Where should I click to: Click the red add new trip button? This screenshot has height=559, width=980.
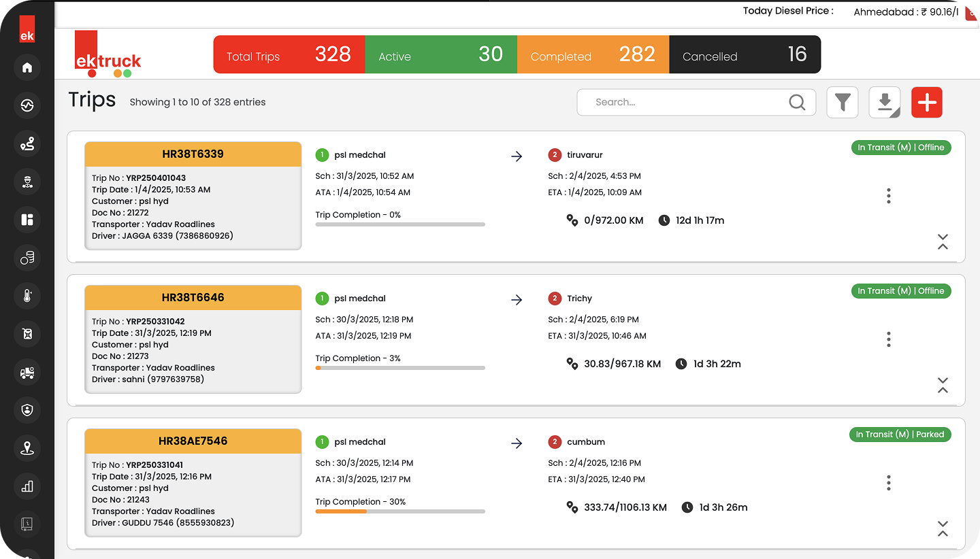coord(927,102)
